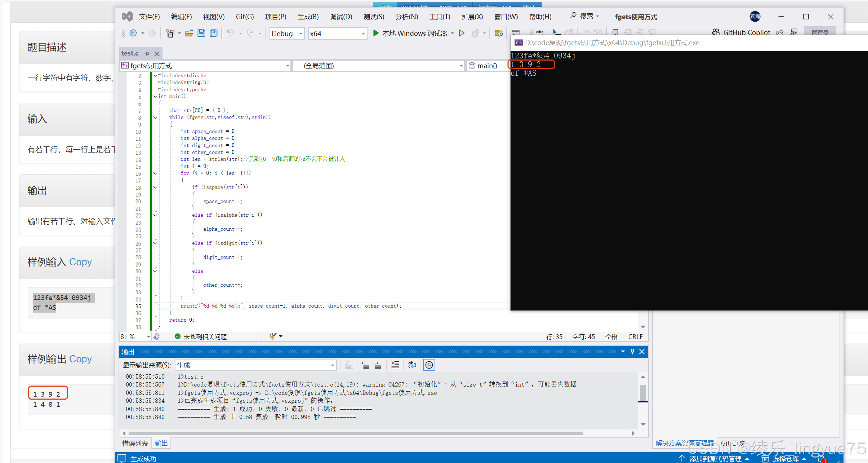Open the 调试(D) menu
Viewport: 868px width, 463px height.
[340, 17]
